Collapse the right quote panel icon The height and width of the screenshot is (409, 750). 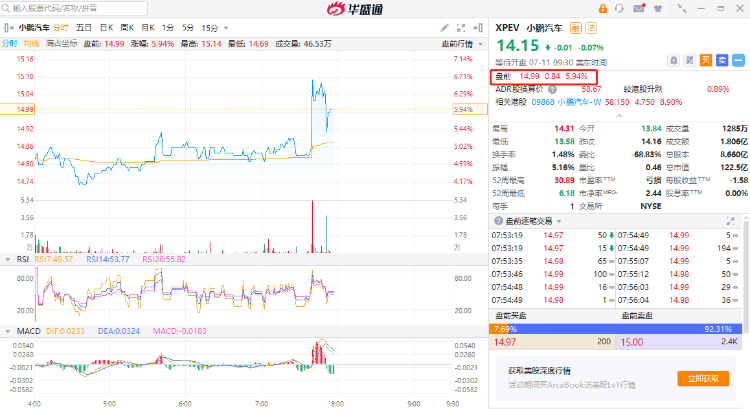(478, 28)
